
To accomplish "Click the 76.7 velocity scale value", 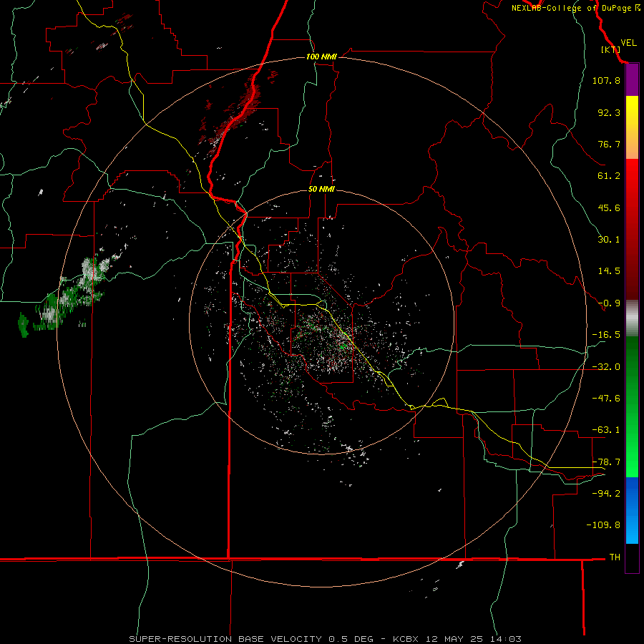I will pyautogui.click(x=609, y=144).
